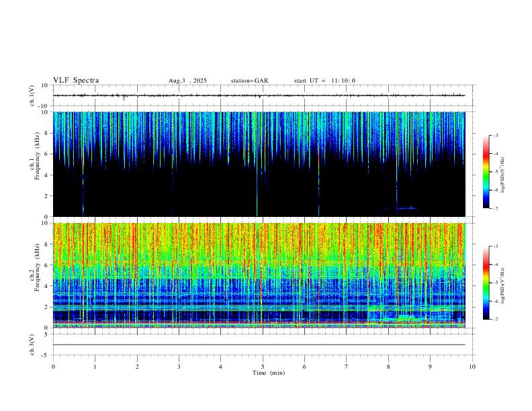Image resolution: width=532 pixels, height=411 pixels.
Task: Click the "6" tick on the Time axis
Action: 305,367
